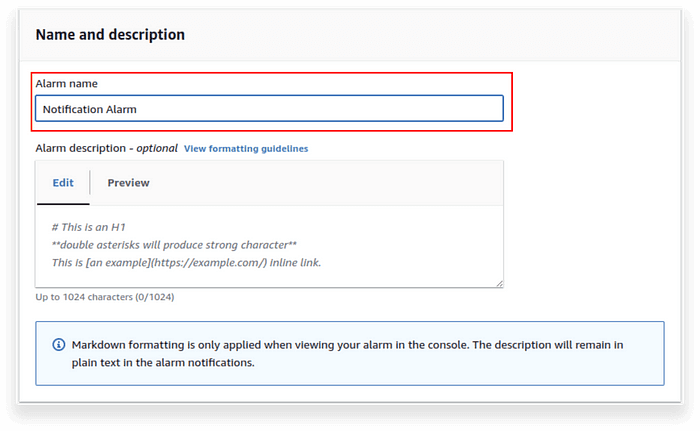Click 'plain text in the alarm notifications' line

coord(163,363)
